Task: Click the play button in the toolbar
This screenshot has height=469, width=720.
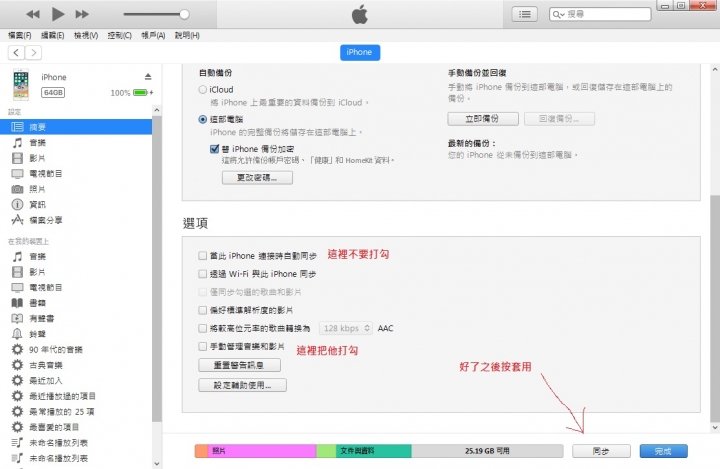Action: click(x=58, y=14)
